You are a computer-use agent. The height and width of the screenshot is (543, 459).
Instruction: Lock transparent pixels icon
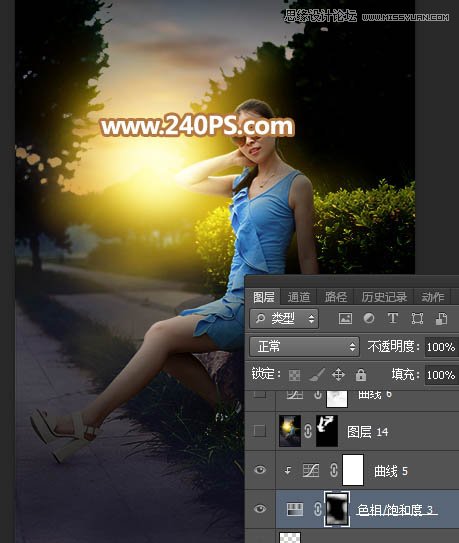click(294, 375)
